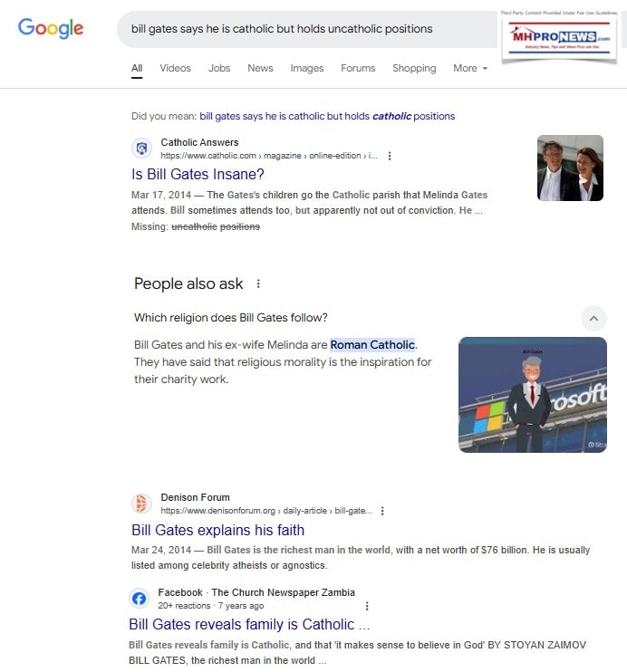Click the Google logo
This screenshot has width=627, height=672.
click(51, 28)
